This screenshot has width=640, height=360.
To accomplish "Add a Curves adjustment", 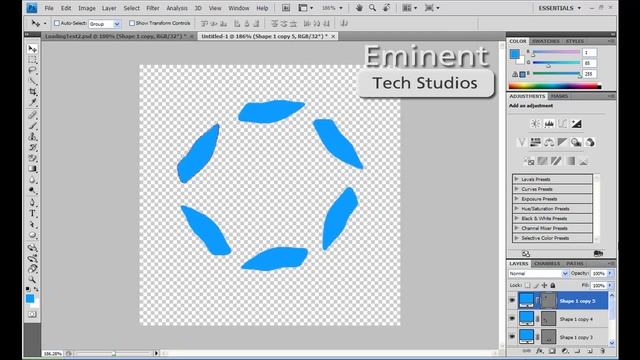I will (x=562, y=124).
